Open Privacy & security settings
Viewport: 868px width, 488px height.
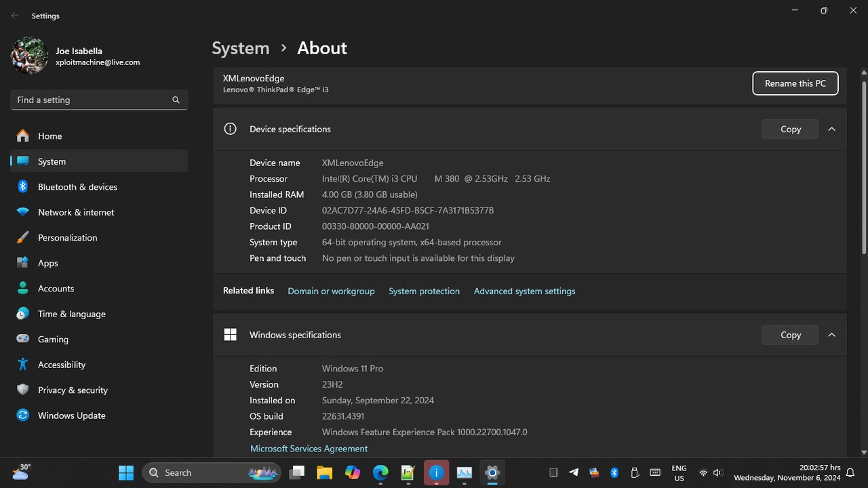[73, 390]
